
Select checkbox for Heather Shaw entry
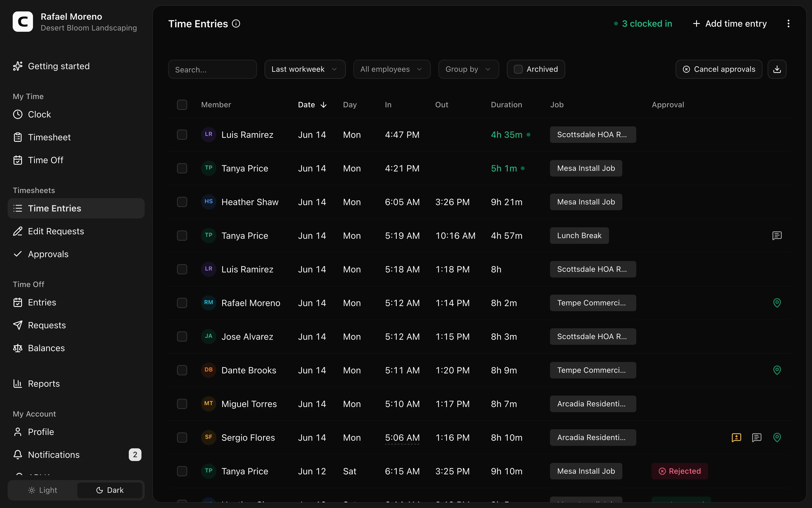click(x=182, y=202)
